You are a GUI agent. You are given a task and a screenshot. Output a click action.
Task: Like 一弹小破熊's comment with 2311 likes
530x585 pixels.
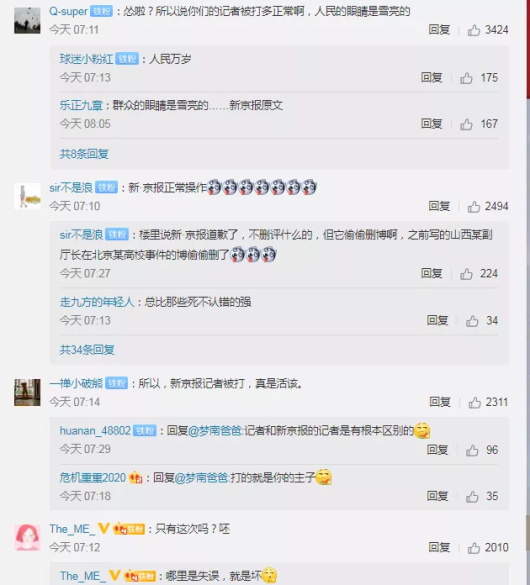click(474, 402)
